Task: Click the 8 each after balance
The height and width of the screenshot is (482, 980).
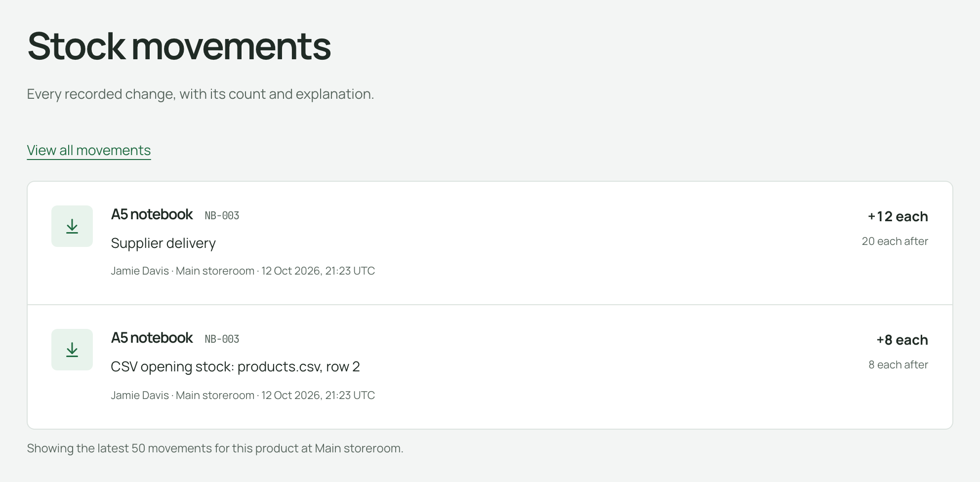Action: [898, 364]
